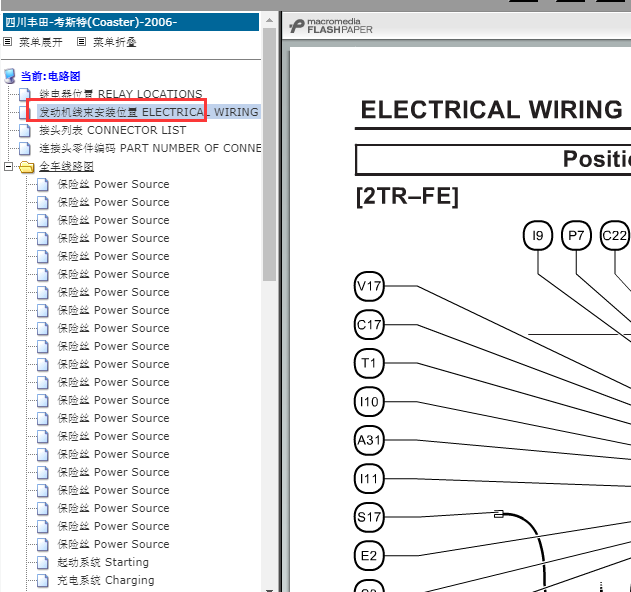The width and height of the screenshot is (631, 592).
Task: Click the I10 connector bubble
Action: (x=369, y=402)
